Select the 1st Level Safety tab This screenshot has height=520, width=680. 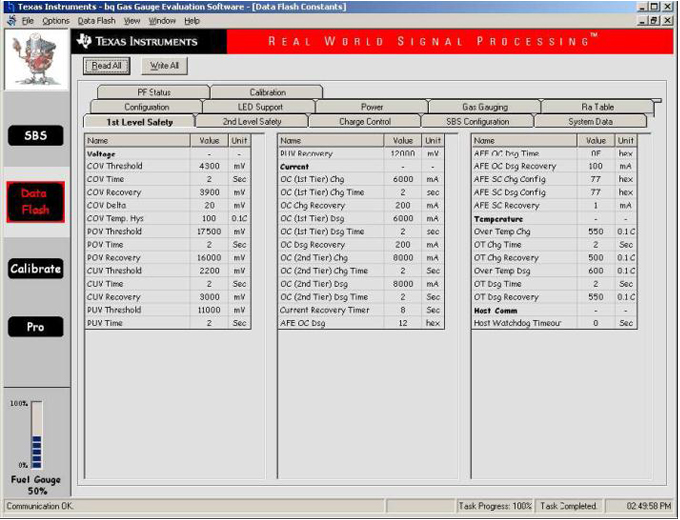tap(140, 122)
